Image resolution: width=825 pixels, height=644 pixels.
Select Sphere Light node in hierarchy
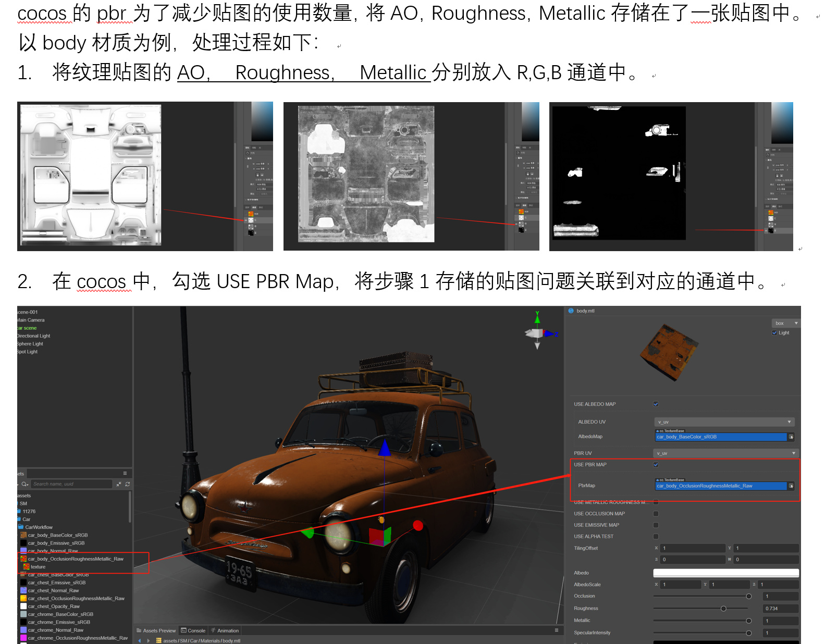click(x=30, y=343)
